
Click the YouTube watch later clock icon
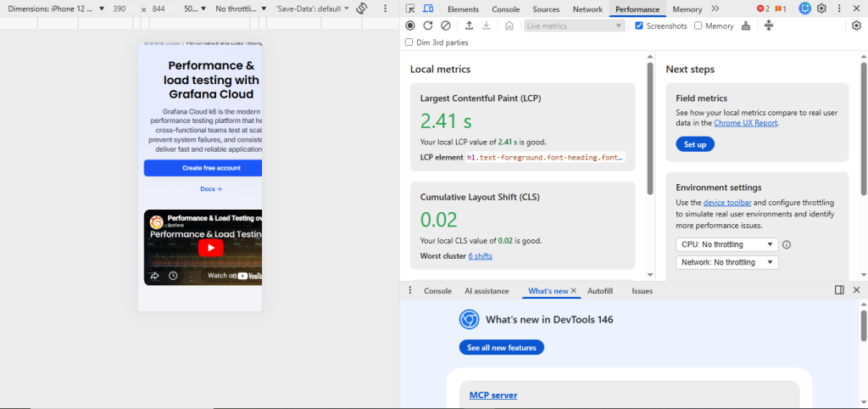[x=173, y=276]
